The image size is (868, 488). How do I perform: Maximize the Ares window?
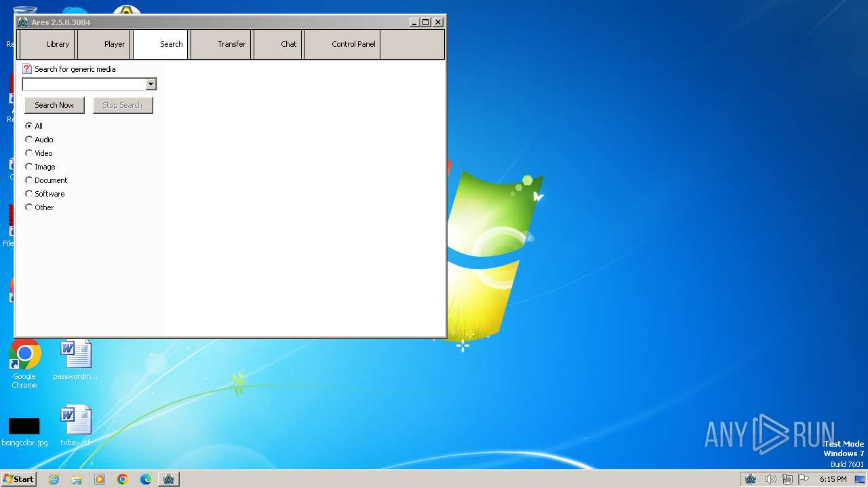tap(426, 22)
